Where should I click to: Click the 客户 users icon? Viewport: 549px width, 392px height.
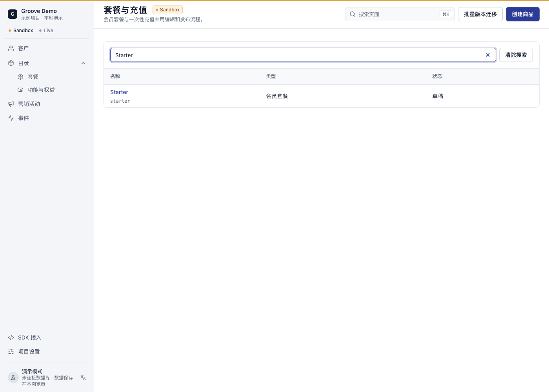pyautogui.click(x=11, y=48)
